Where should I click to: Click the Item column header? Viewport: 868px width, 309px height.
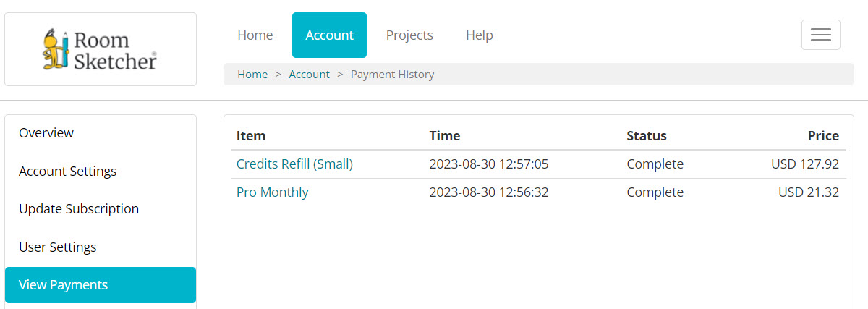[251, 136]
